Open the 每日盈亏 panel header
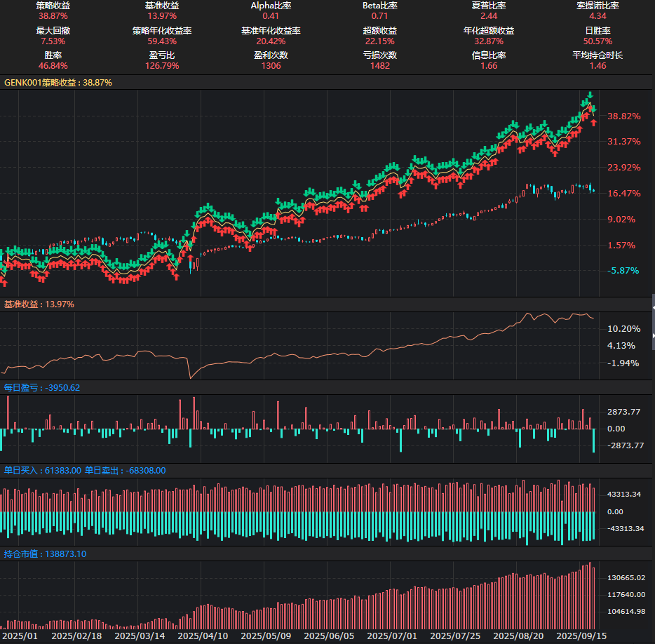Screen dimensions: 655x644 pos(42,387)
